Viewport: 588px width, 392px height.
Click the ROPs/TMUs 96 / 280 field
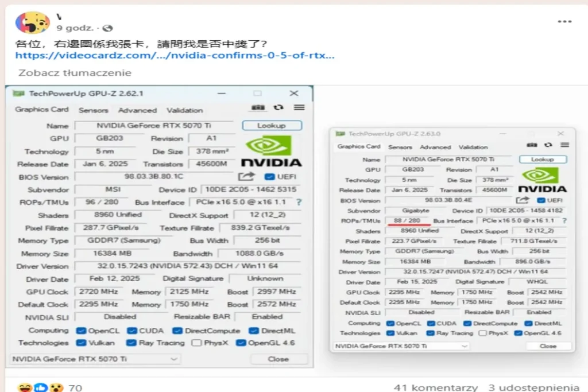pyautogui.click(x=102, y=202)
